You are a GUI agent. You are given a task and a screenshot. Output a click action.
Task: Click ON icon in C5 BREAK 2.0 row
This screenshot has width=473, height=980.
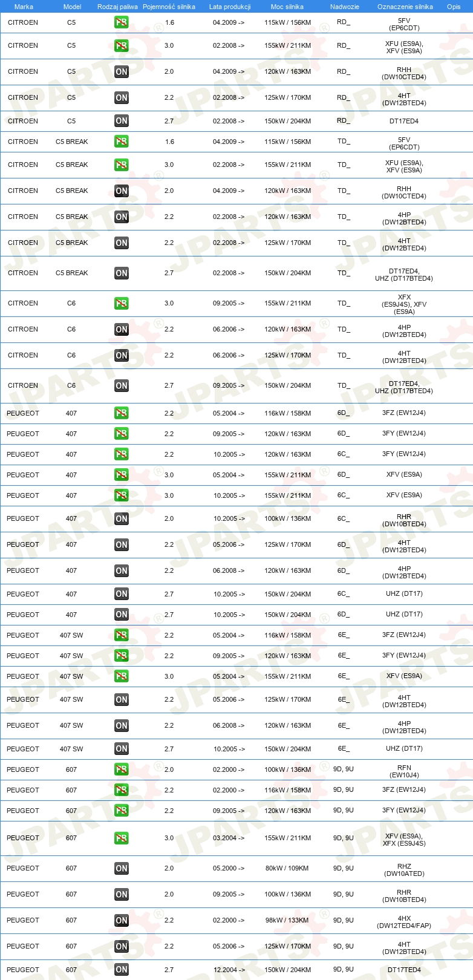[121, 191]
